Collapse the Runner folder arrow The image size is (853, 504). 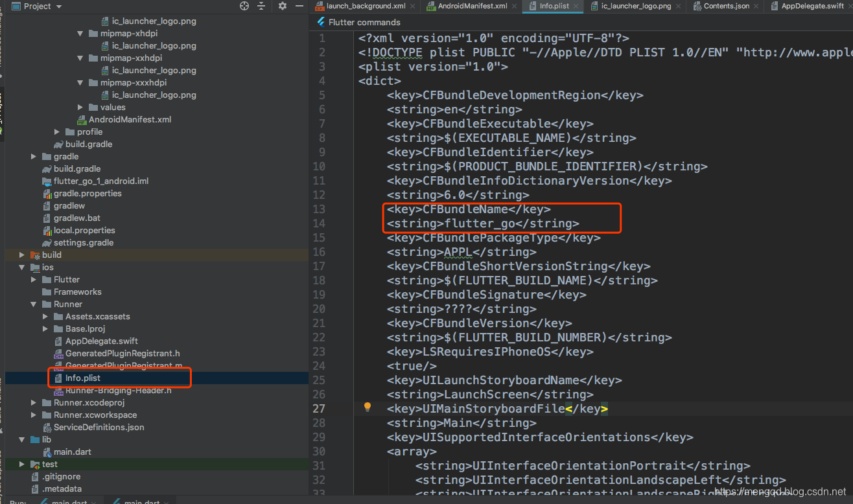[x=34, y=304]
